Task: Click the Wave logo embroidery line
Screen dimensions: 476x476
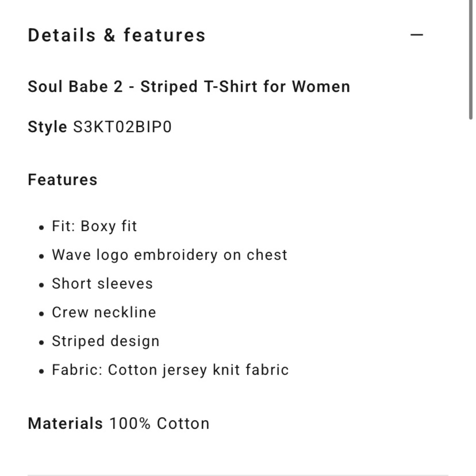Action: [169, 255]
